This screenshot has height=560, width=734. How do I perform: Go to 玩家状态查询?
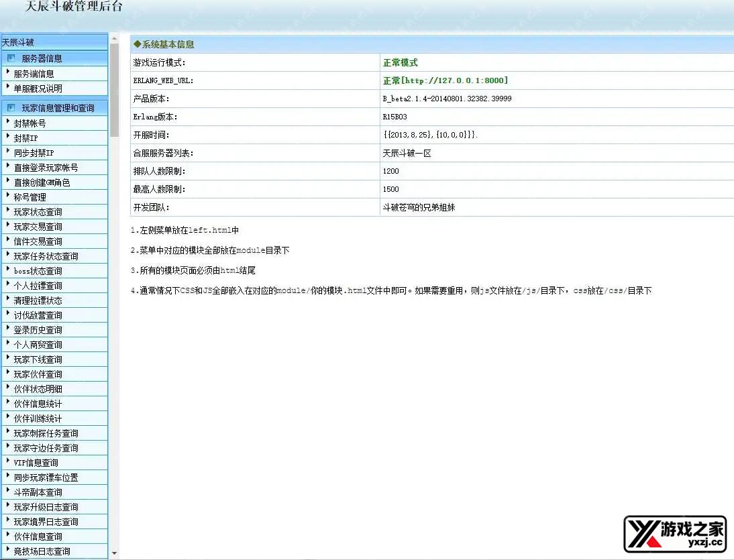38,212
